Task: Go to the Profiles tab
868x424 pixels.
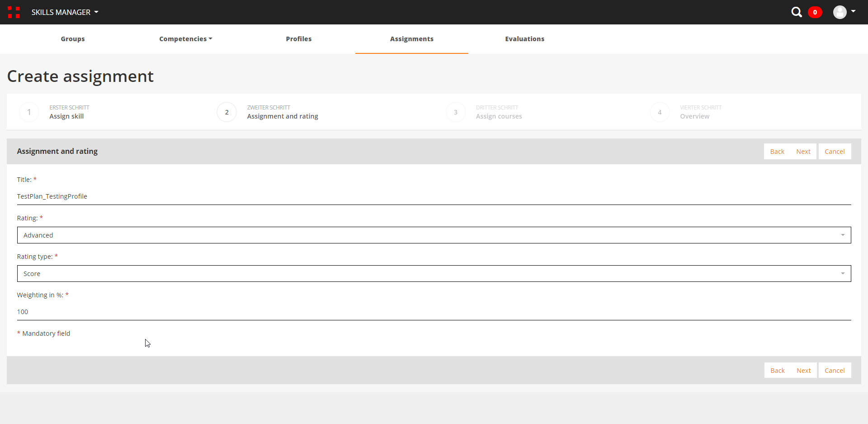Action: (298, 39)
